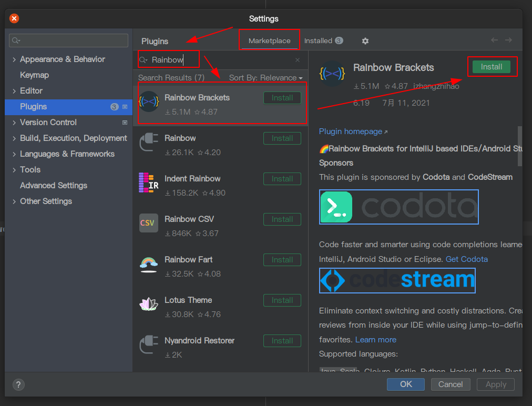Click the Rainbow Fart plugin icon
Image resolution: width=532 pixels, height=406 pixels.
(149, 265)
